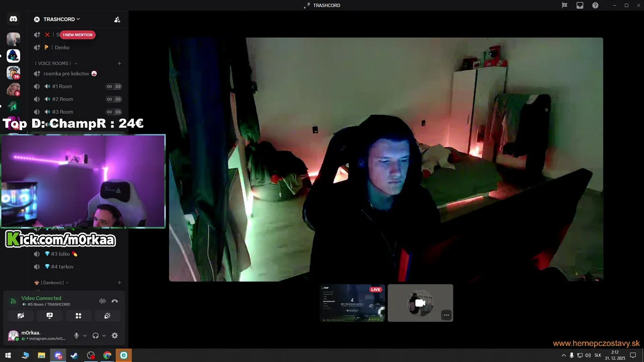The height and width of the screenshot is (362, 644).
Task: Add channel to Dankovci category
Action: pyautogui.click(x=119, y=283)
